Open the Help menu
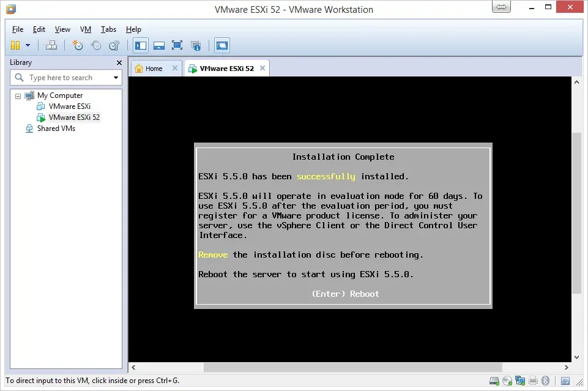Image resolution: width=588 pixels, height=391 pixels. pos(133,29)
